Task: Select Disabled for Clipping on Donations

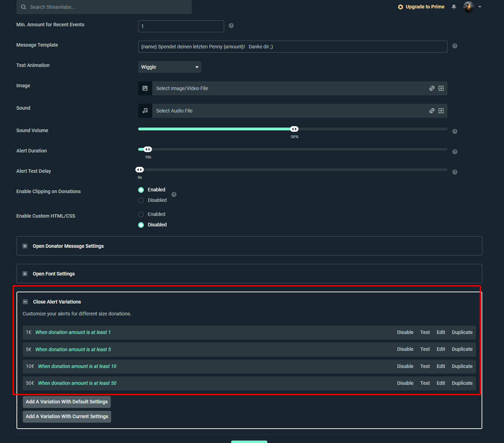Action: point(141,200)
